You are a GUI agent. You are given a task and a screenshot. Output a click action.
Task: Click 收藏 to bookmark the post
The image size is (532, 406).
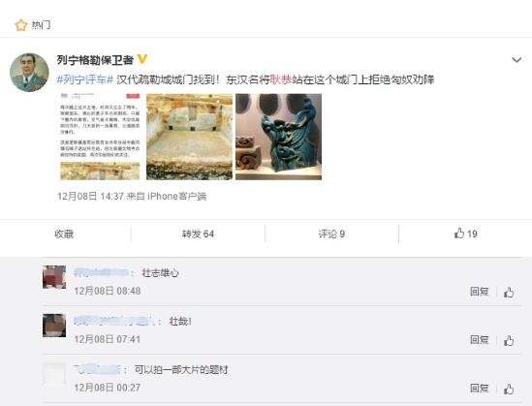[x=64, y=234]
